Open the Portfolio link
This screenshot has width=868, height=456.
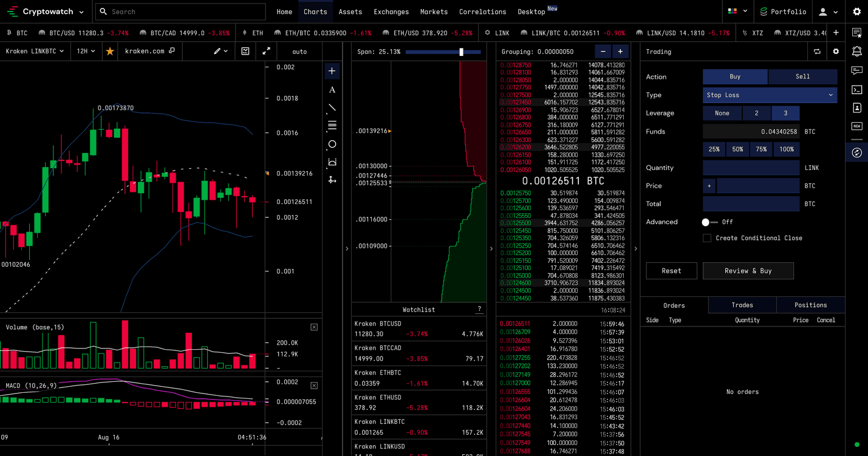click(x=783, y=12)
